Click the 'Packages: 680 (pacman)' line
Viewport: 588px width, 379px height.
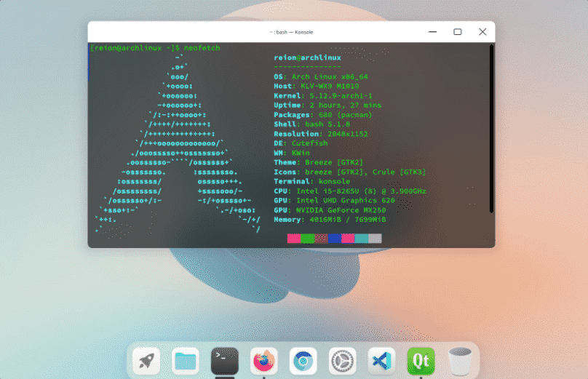(x=323, y=115)
